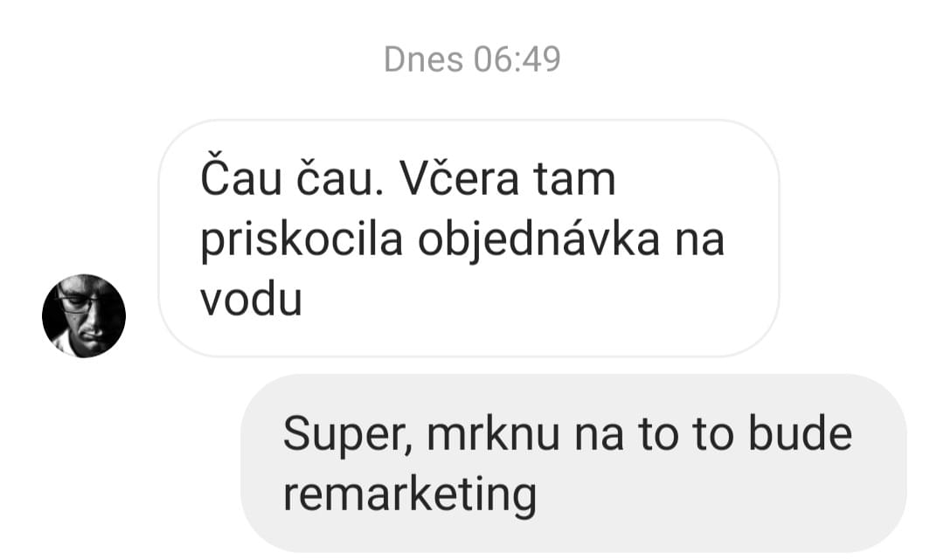Click the "06:49" time text
944x560 pixels.
pyautogui.click(x=517, y=59)
